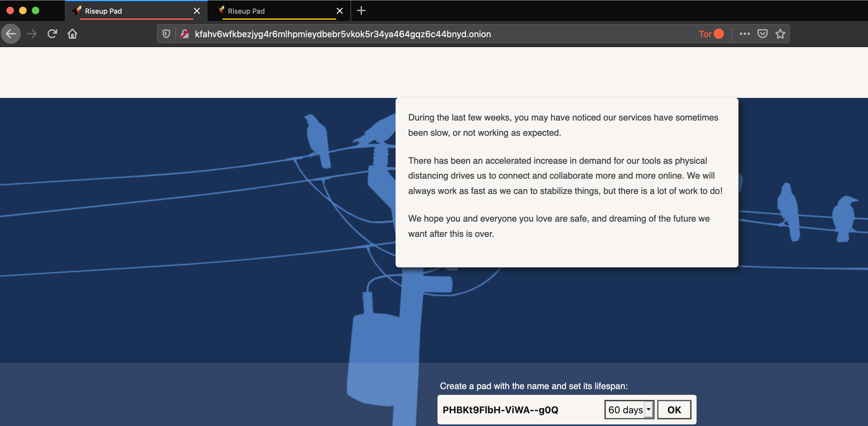Bookmark this page with the star
The width and height of the screenshot is (868, 426).
[x=780, y=34]
